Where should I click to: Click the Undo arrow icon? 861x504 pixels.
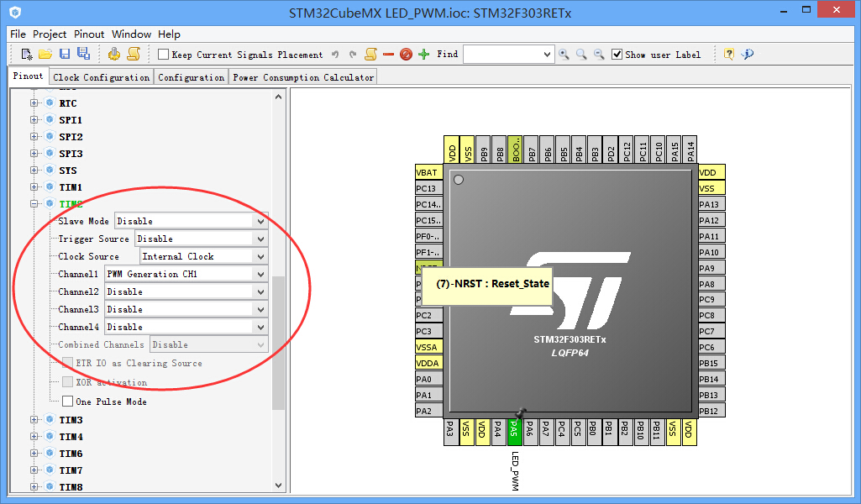335,55
